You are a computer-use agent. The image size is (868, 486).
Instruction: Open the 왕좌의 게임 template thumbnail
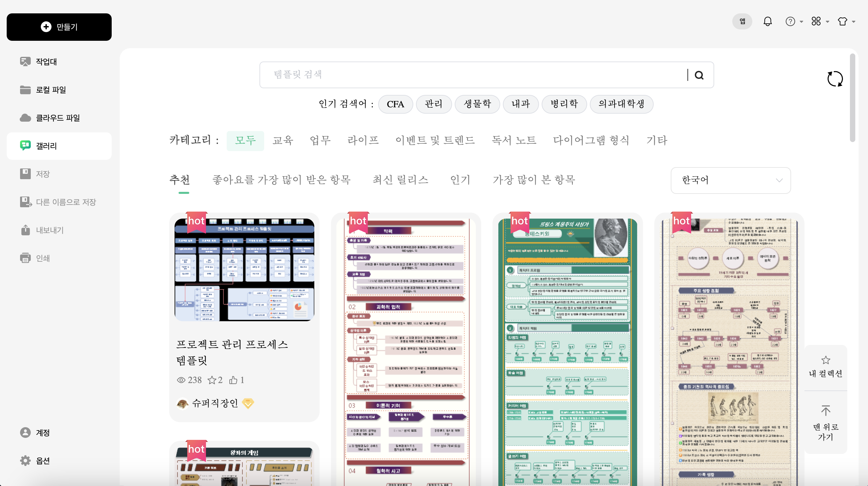(x=244, y=467)
